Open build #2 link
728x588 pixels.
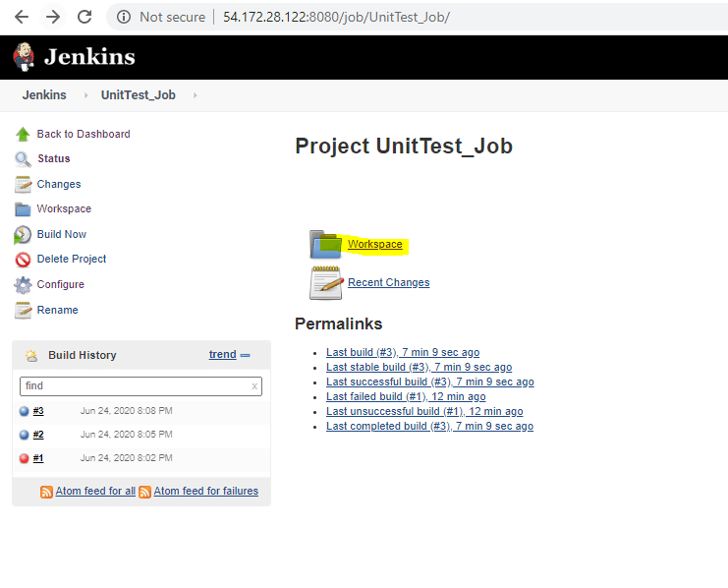38,435
